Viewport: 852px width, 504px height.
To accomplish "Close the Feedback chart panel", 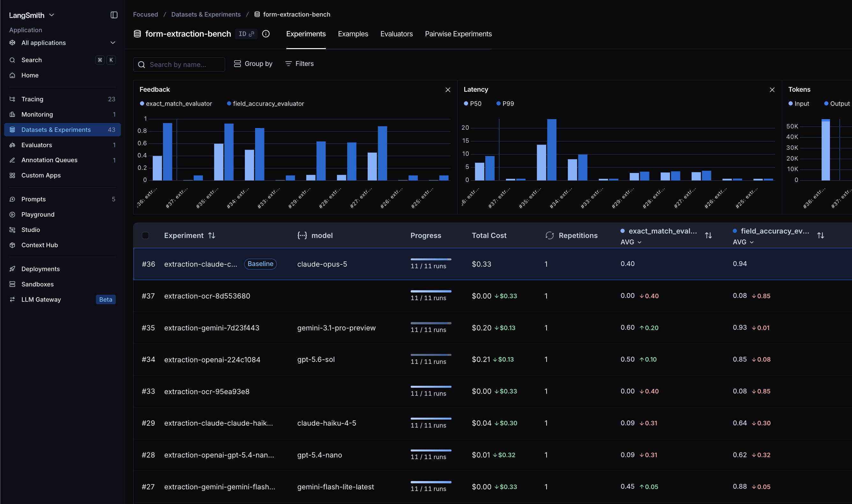I will [x=448, y=90].
